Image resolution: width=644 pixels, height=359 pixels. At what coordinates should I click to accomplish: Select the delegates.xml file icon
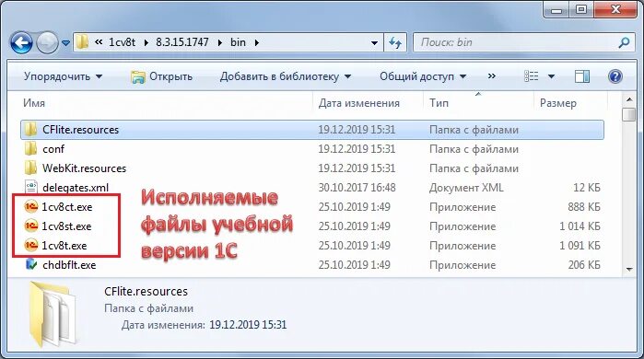click(31, 187)
